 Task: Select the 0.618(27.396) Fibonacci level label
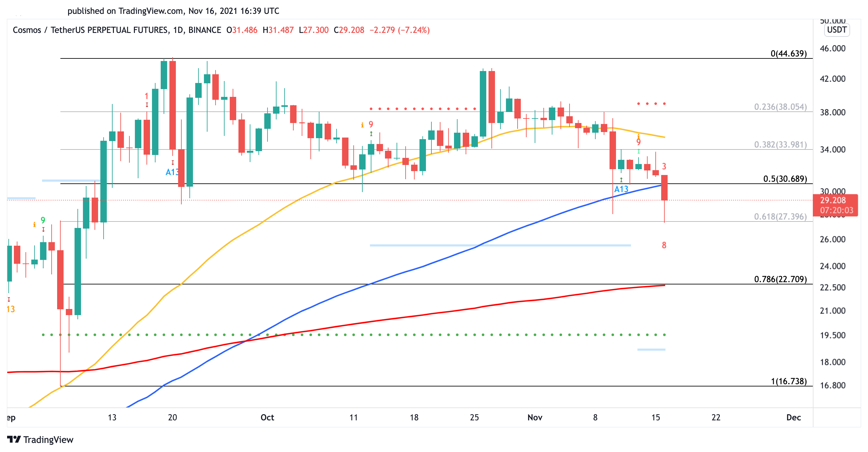pos(780,216)
